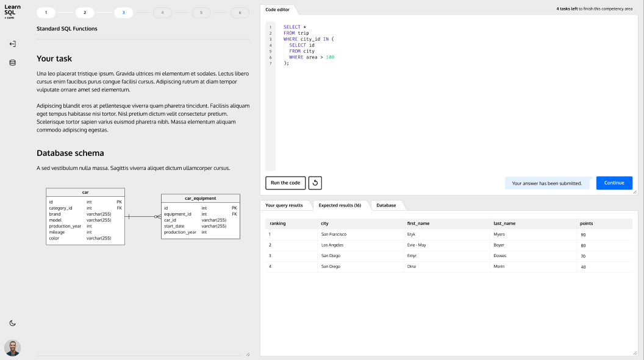
Task: Jump to step 5 in progress bar
Action: tap(201, 13)
